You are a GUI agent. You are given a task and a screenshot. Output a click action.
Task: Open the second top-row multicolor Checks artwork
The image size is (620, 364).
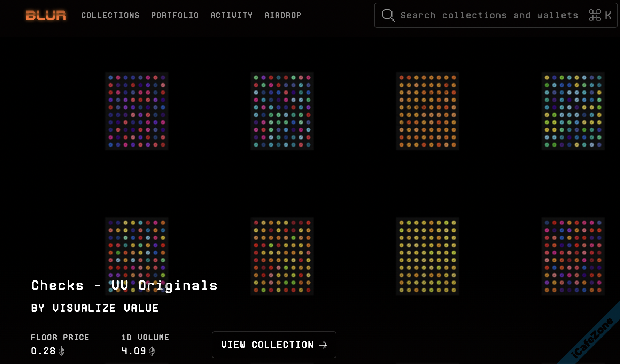(x=282, y=111)
